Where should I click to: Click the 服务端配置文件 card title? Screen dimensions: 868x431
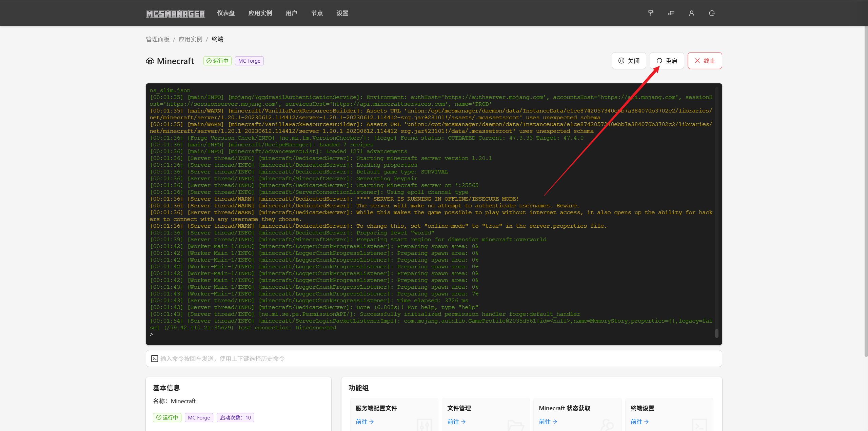(376, 408)
